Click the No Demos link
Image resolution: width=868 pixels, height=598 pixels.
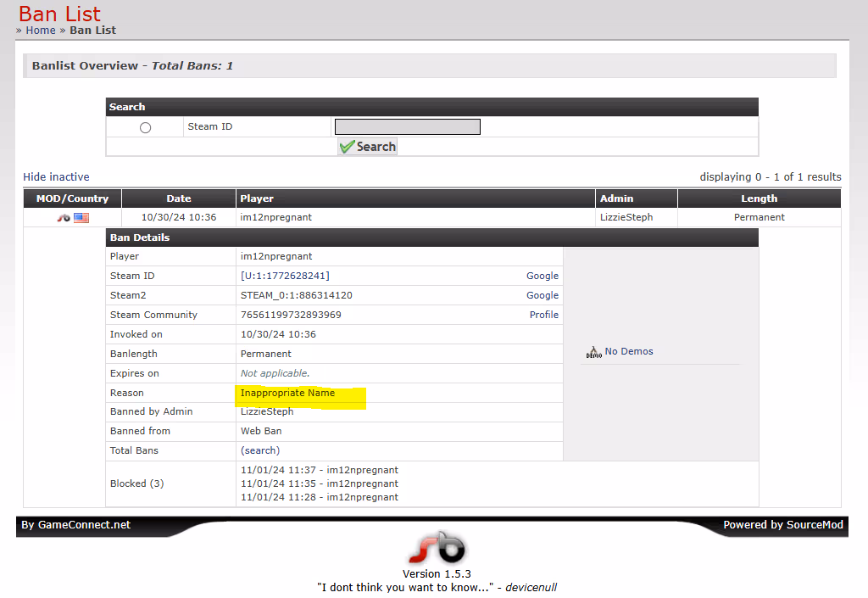coord(629,351)
